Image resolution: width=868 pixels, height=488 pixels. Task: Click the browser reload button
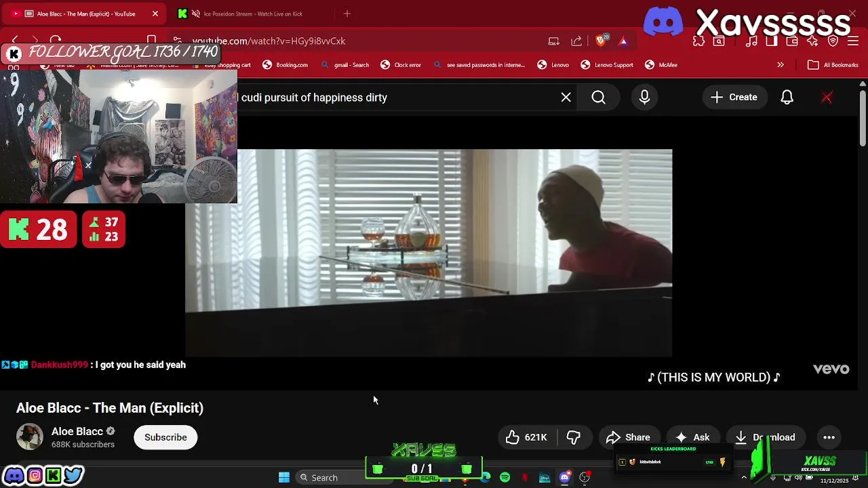56,41
